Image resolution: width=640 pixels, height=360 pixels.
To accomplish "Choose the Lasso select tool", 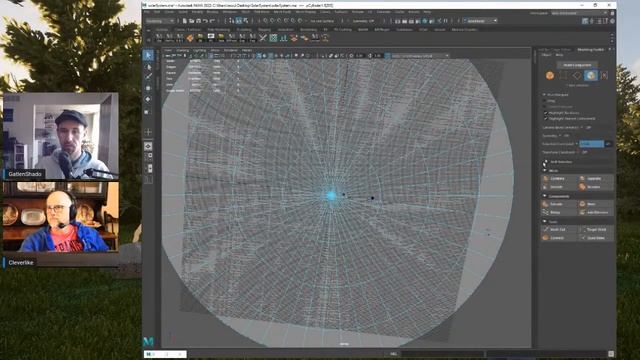I will click(148, 66).
